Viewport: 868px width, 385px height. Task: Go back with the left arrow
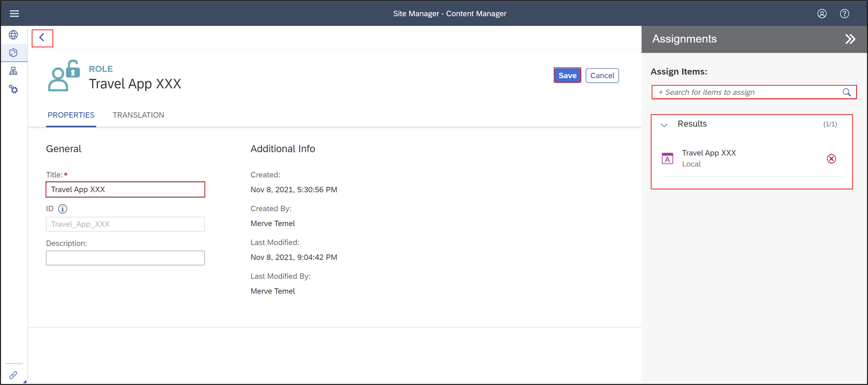(42, 38)
